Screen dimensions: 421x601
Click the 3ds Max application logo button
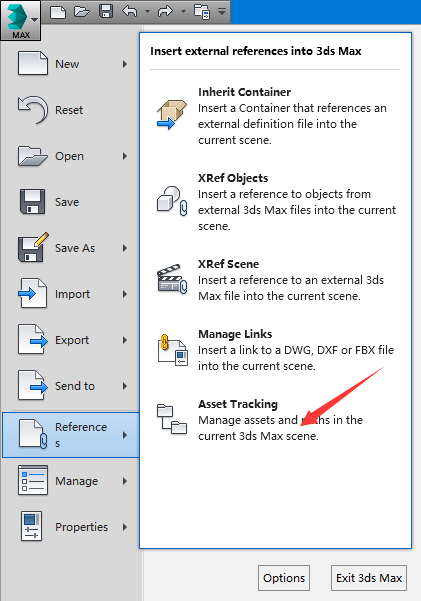pyautogui.click(x=21, y=20)
